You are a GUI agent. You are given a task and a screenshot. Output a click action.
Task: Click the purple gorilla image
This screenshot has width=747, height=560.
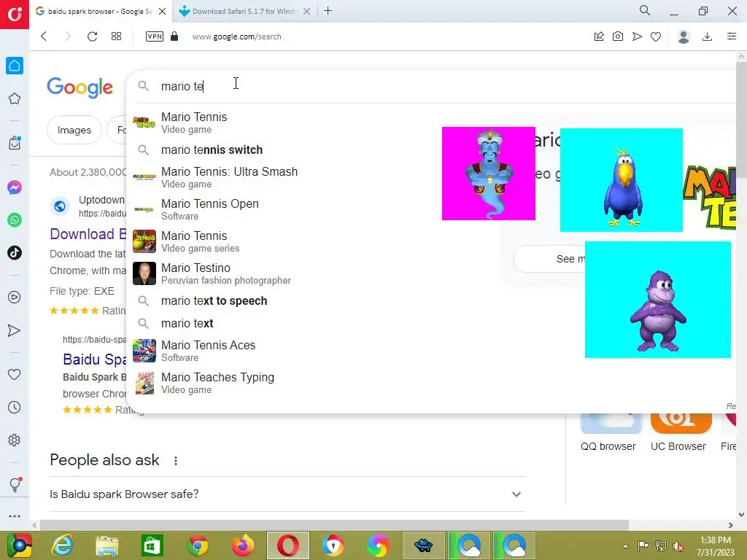tap(657, 300)
